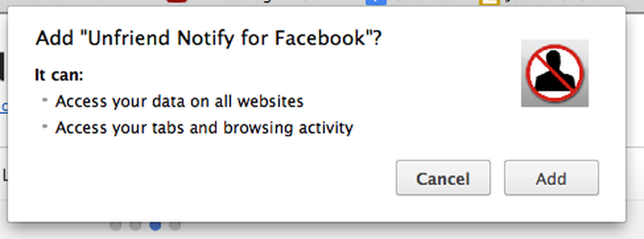Click "Access your data on all websites" text
644x239 pixels.
pyautogui.click(x=179, y=101)
